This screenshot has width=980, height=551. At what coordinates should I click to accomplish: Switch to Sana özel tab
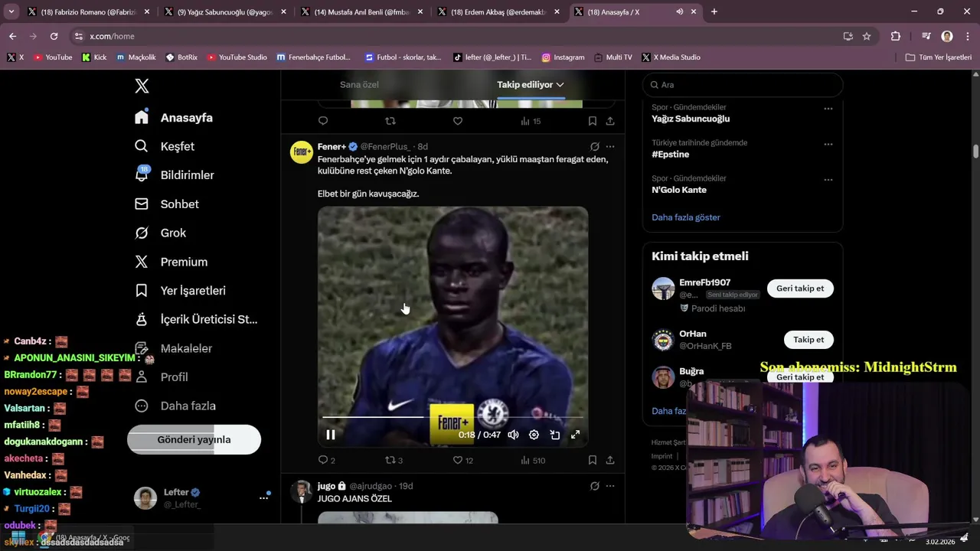[x=359, y=85]
